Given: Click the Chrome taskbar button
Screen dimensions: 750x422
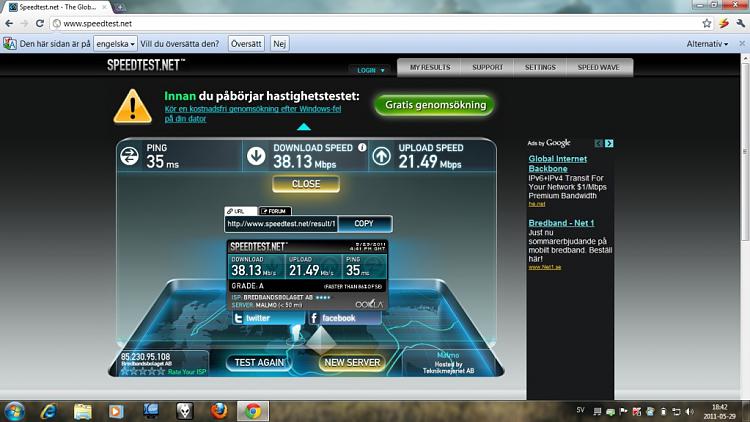Looking at the screenshot, I should pos(253,411).
